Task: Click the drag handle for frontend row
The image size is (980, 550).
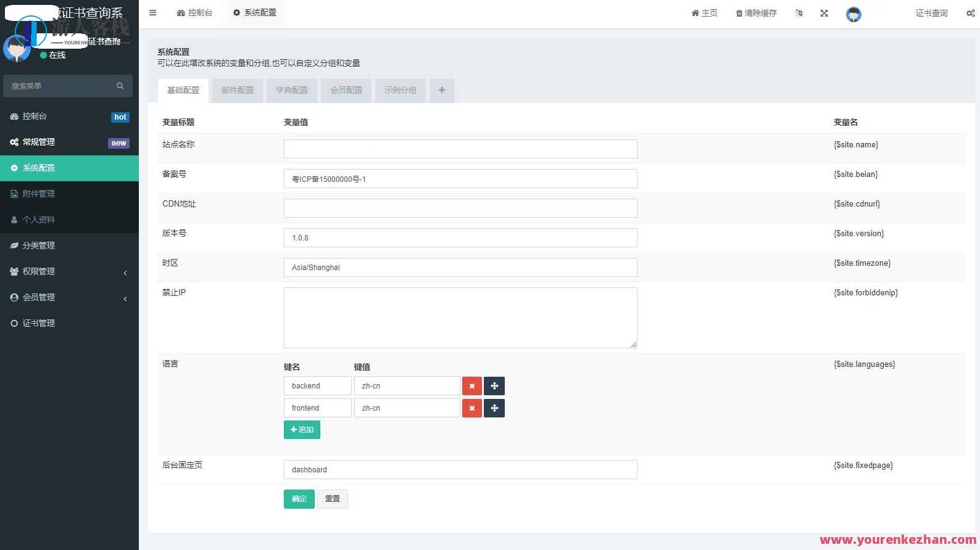Action: coord(494,408)
